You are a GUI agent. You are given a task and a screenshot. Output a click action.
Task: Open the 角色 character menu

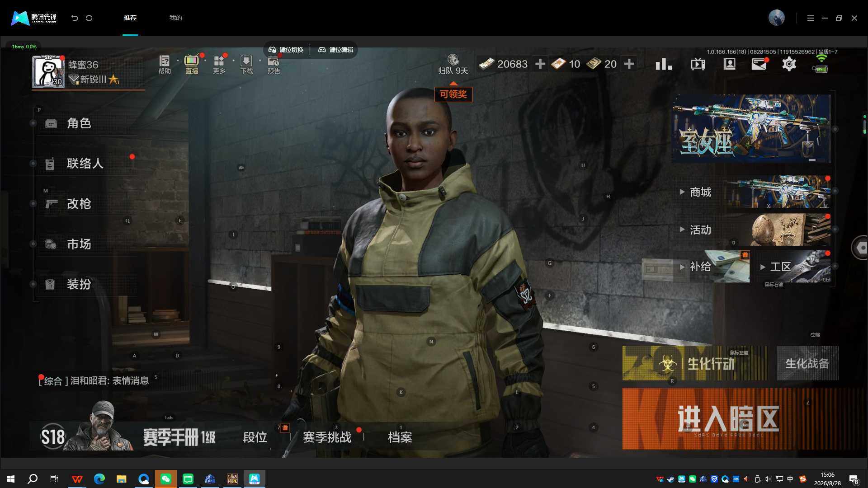(x=79, y=123)
